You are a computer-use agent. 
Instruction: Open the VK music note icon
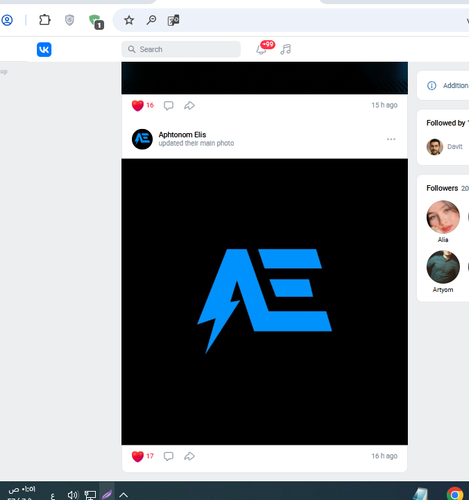[285, 49]
